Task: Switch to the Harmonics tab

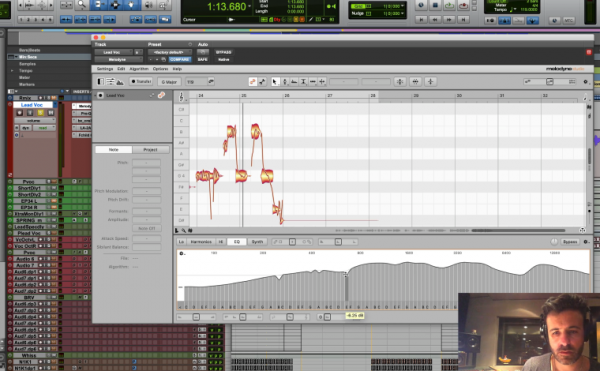Action: 201,242
